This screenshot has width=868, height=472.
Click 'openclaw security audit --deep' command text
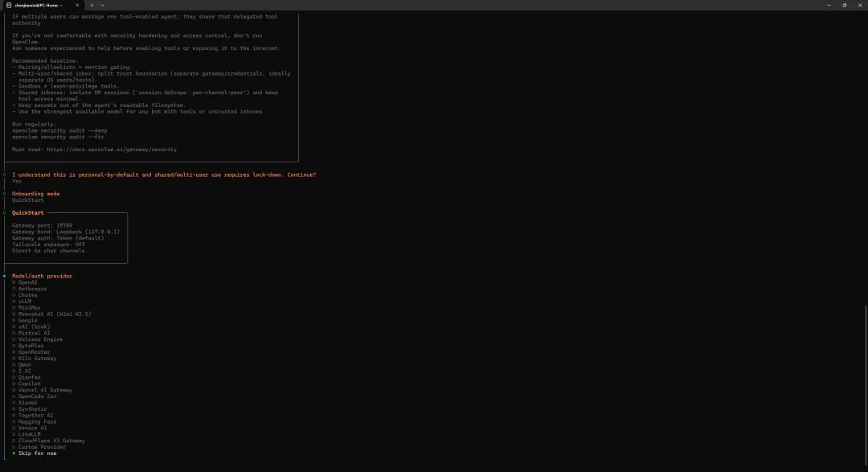[x=59, y=131]
